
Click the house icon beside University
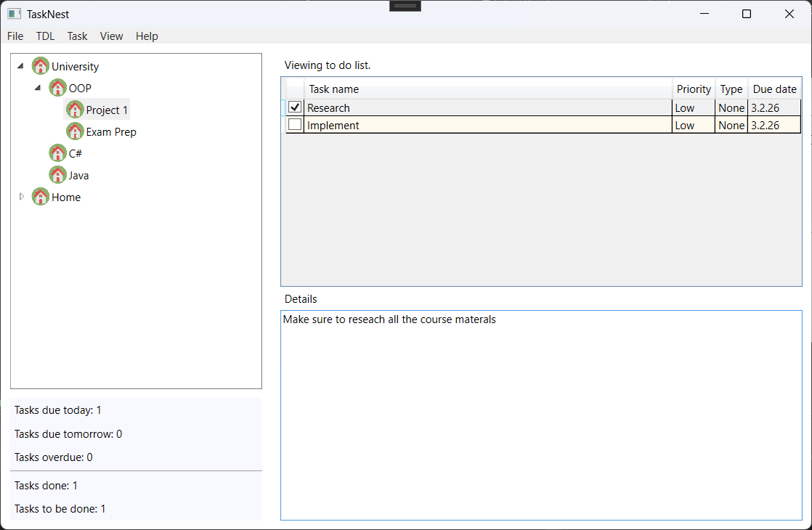[x=41, y=66]
